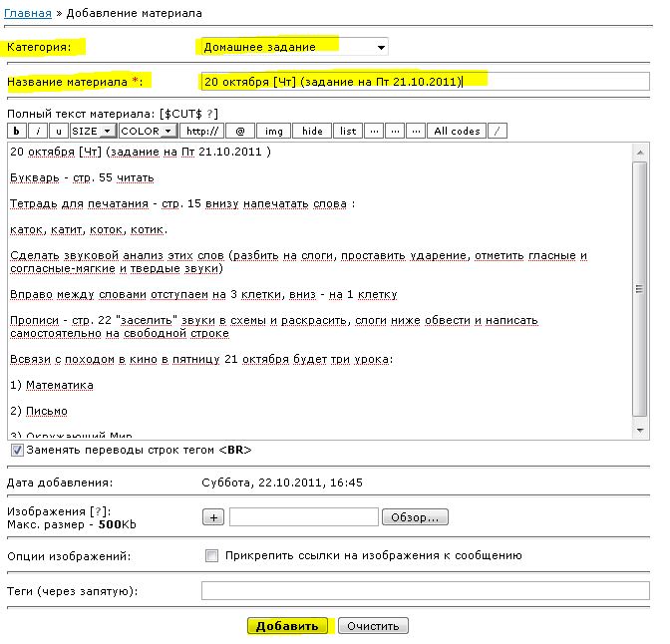670x644 pixels.
Task: Click inside the full material text area
Action: pos(320,290)
